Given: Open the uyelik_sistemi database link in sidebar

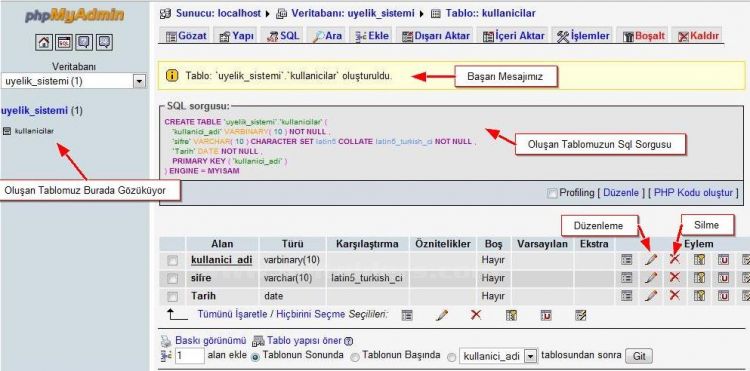Looking at the screenshot, I should click(x=34, y=111).
